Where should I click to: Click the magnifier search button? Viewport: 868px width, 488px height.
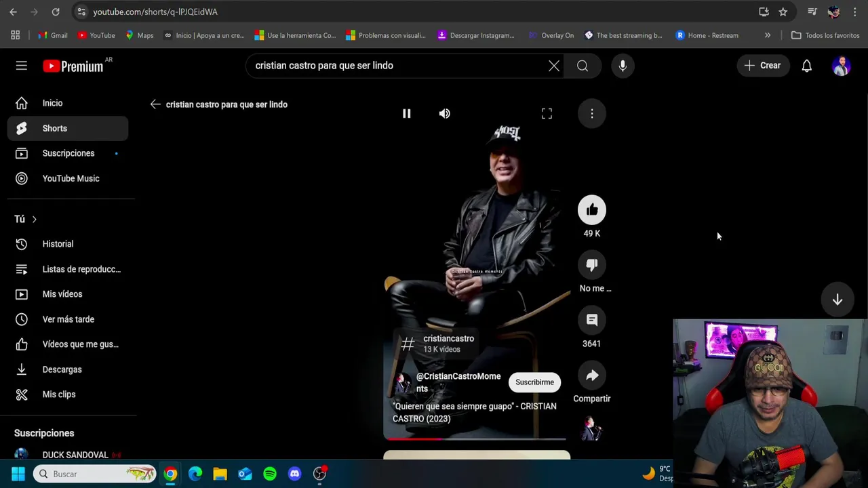583,66
